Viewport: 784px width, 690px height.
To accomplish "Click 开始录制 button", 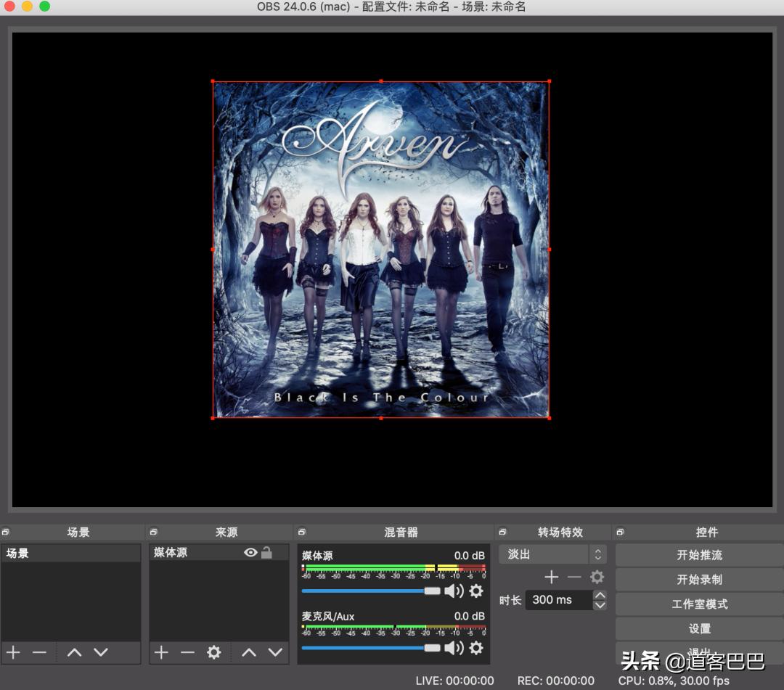I will point(700,580).
